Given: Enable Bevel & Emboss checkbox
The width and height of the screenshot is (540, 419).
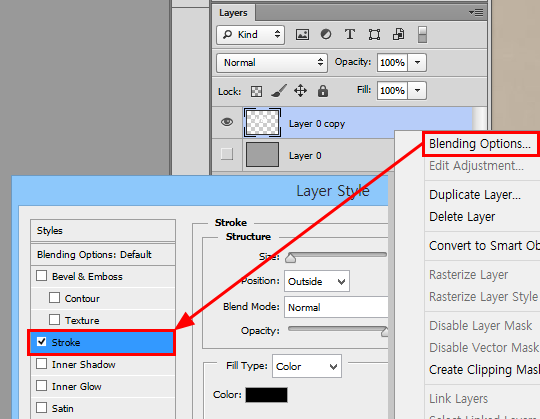Looking at the screenshot, I should [42, 276].
